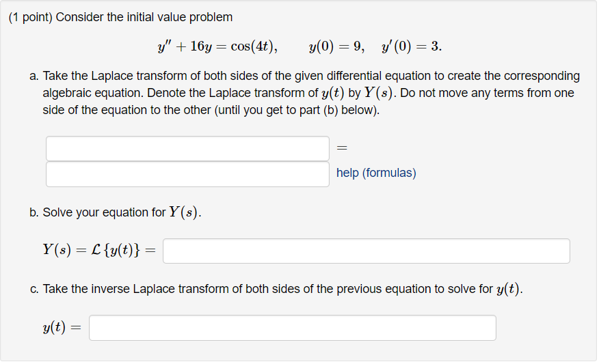
Task: Click the (1 point) label
Action: point(31,17)
